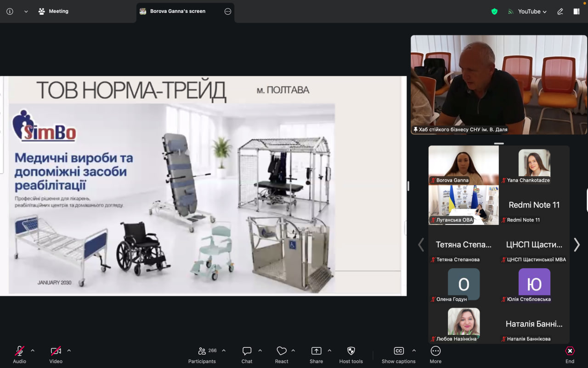Expand the Participants options chevron
Image resolution: width=588 pixels, height=368 pixels.
224,351
